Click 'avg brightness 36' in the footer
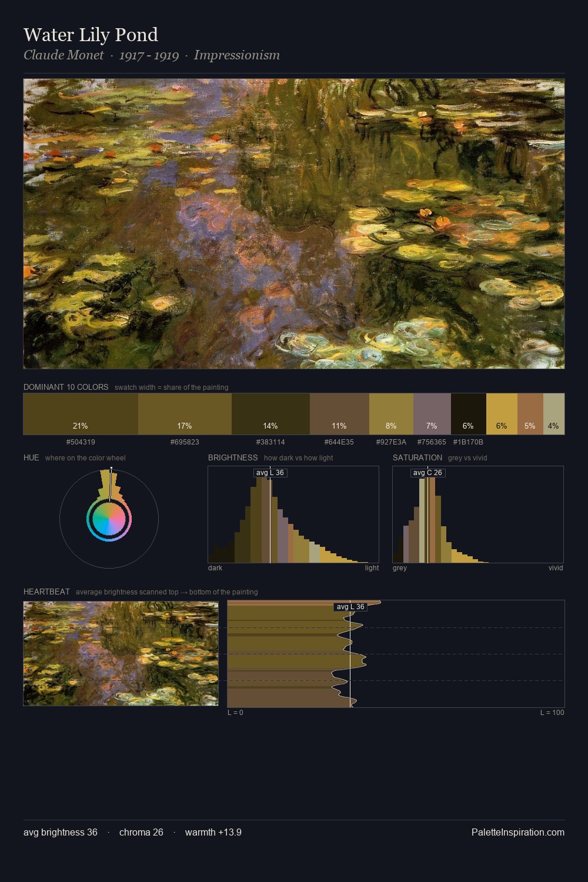The height and width of the screenshot is (882, 588). [x=61, y=832]
